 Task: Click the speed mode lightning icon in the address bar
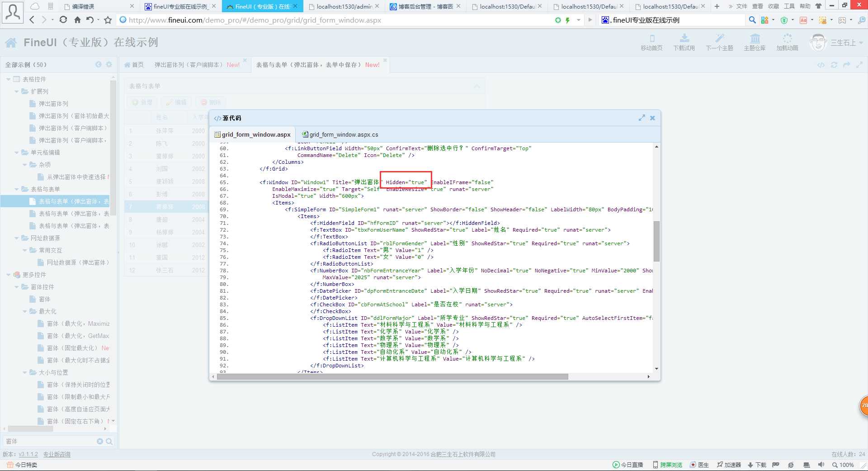click(x=567, y=20)
